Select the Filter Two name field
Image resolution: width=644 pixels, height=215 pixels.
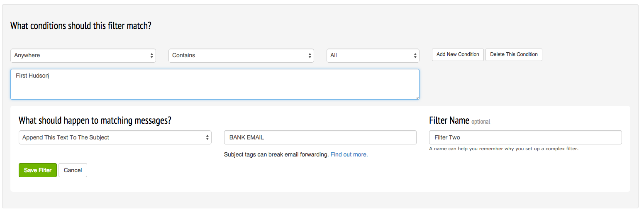coord(525,137)
